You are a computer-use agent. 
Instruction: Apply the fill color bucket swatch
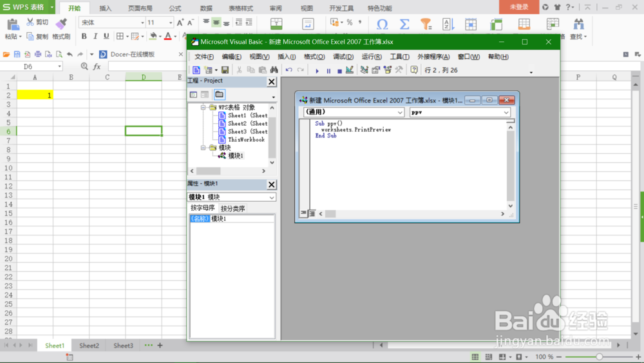(x=153, y=36)
